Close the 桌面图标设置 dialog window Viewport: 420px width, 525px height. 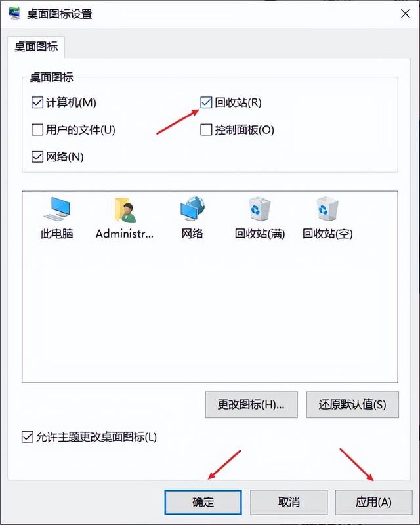coord(406,14)
